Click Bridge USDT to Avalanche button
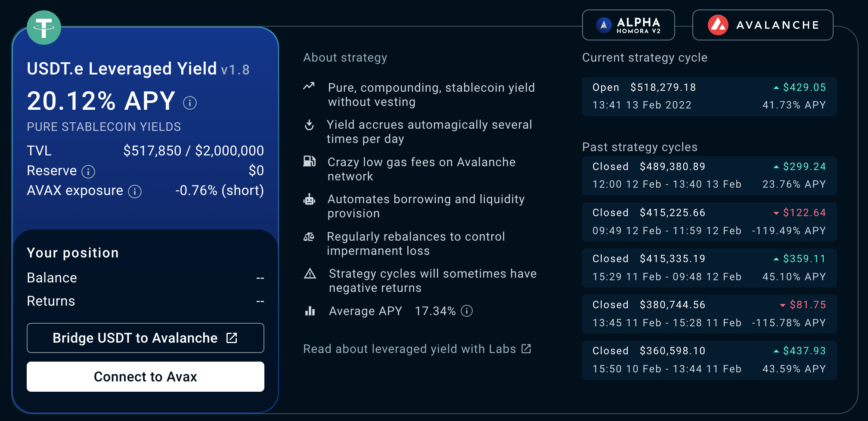 [x=146, y=338]
